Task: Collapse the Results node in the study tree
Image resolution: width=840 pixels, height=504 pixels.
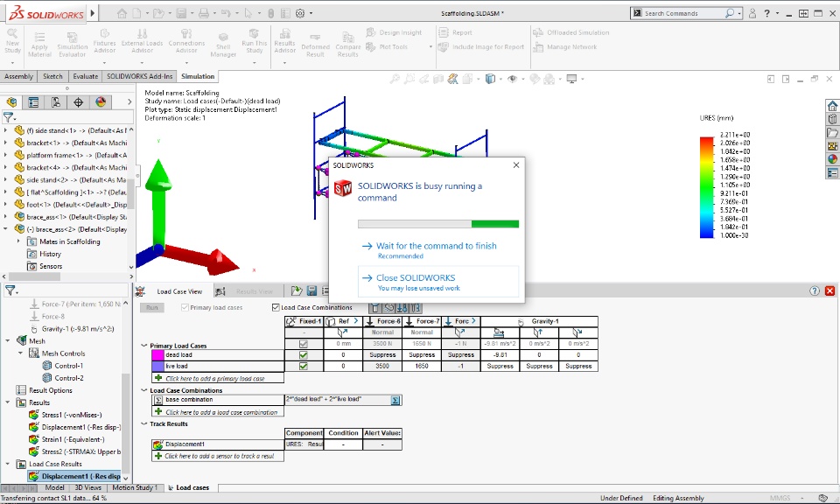Action: click(8, 402)
